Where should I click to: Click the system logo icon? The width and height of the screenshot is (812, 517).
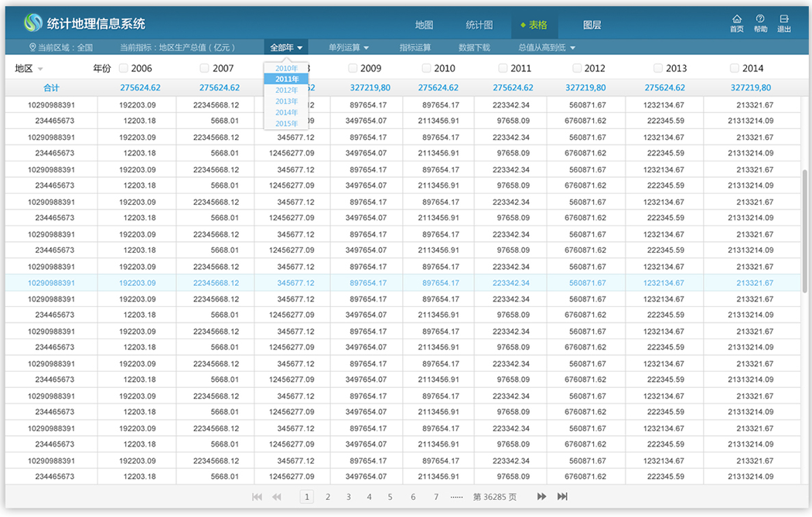pyautogui.click(x=33, y=23)
